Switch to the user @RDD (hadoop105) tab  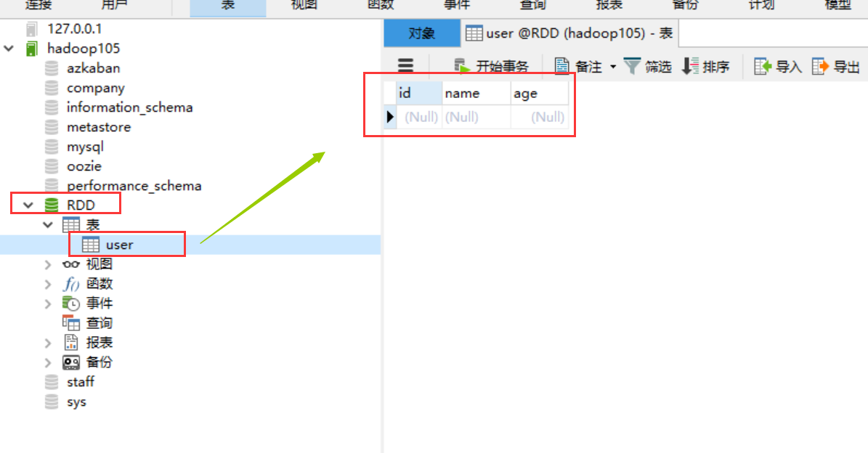coord(569,33)
